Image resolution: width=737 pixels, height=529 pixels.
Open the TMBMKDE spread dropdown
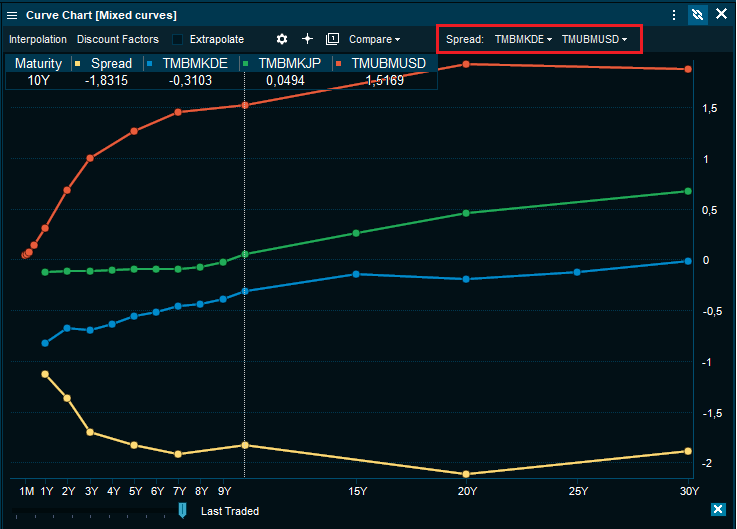(x=523, y=39)
